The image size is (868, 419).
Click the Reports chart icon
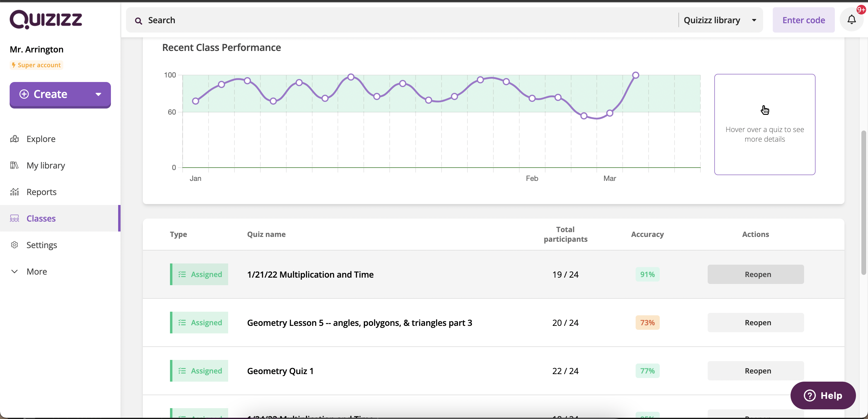[x=14, y=192]
